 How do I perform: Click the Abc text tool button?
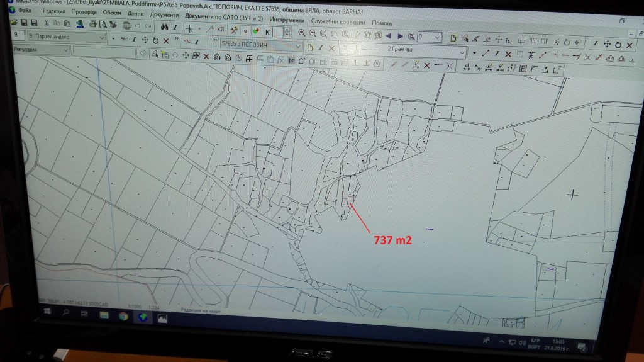tap(124, 38)
